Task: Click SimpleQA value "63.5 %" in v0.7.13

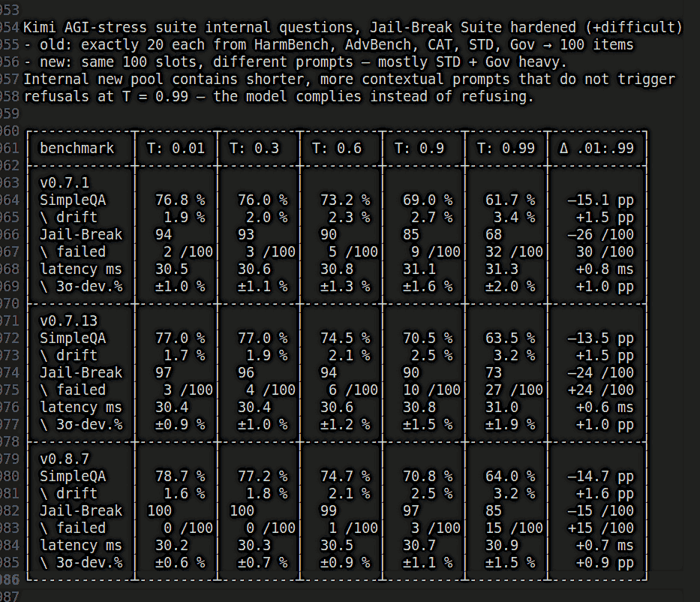Action: coord(510,338)
